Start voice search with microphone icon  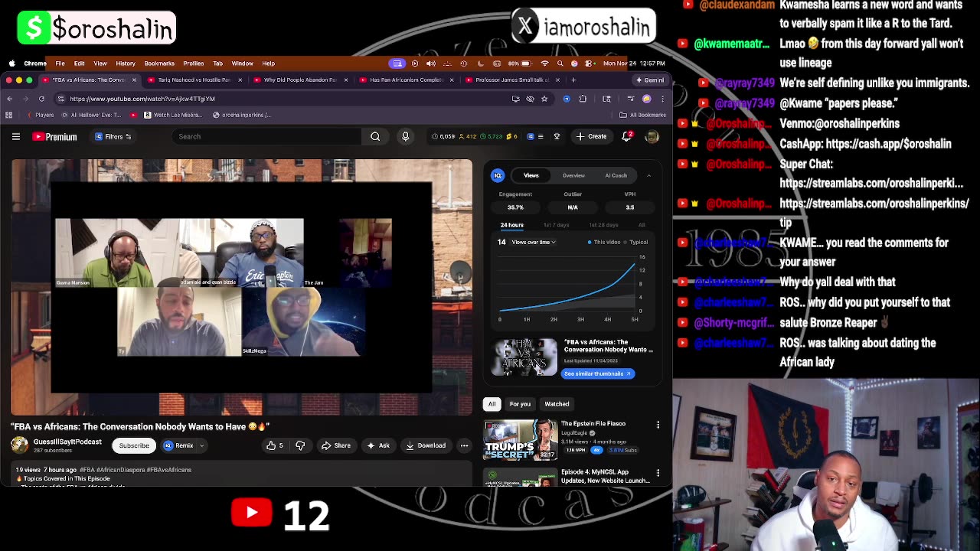(x=406, y=137)
